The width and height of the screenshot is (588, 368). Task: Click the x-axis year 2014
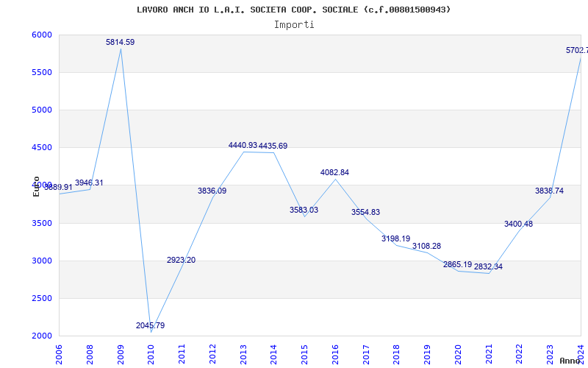273,355
